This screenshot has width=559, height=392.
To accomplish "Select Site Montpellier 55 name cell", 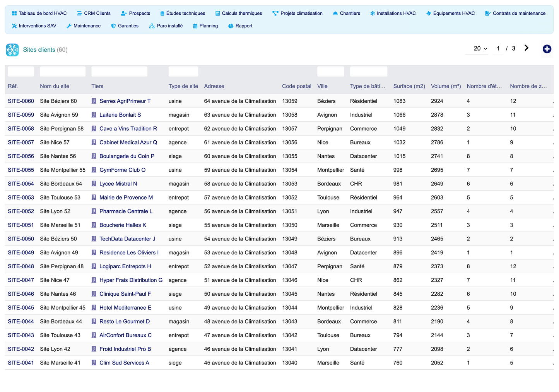I will pyautogui.click(x=63, y=170).
